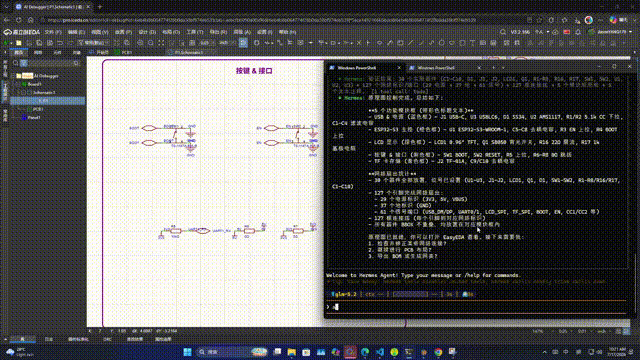Select the highlighted page row under Schematic1
This screenshot has height=360, width=640.
[x=48, y=100]
